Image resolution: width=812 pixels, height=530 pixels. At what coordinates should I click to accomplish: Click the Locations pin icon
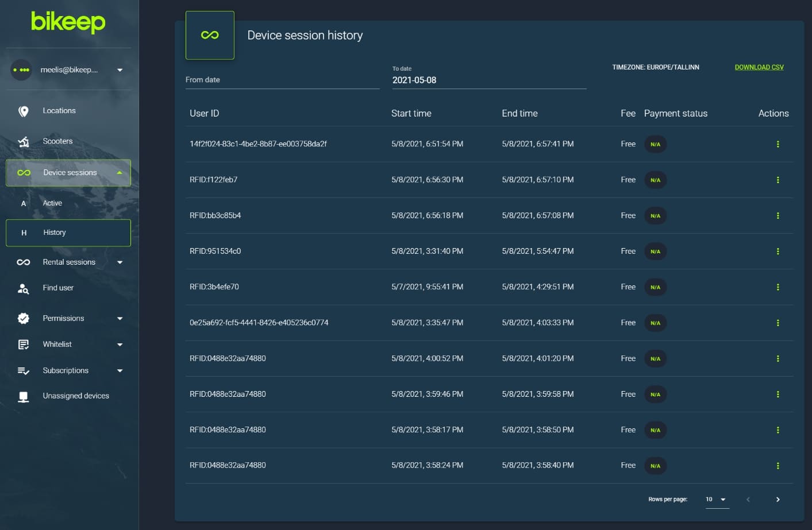click(x=24, y=111)
